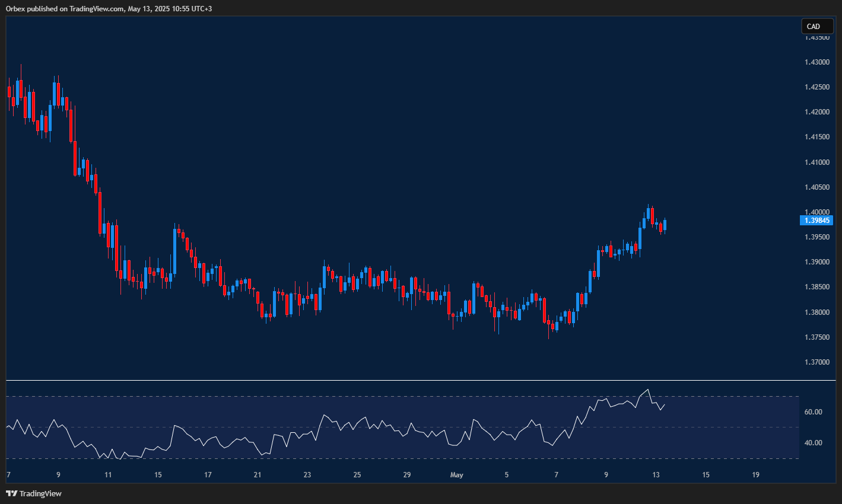Screen dimensions: 842x504
Task: Click the 1.37000 price axis label
Action: 817,361
